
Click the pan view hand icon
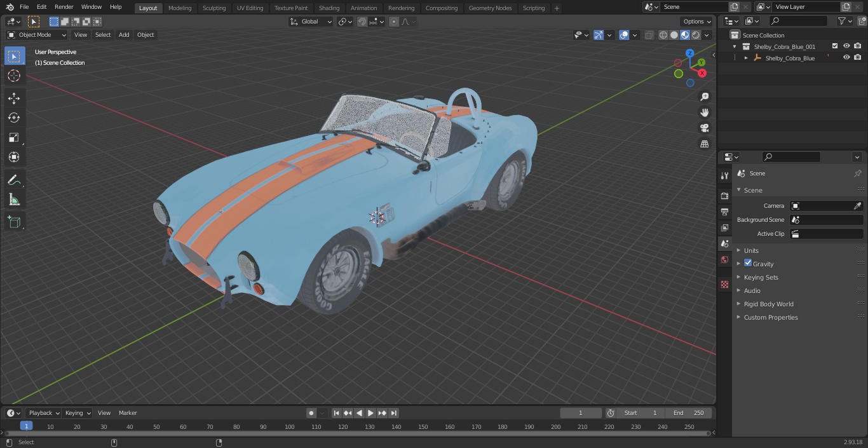click(x=704, y=112)
